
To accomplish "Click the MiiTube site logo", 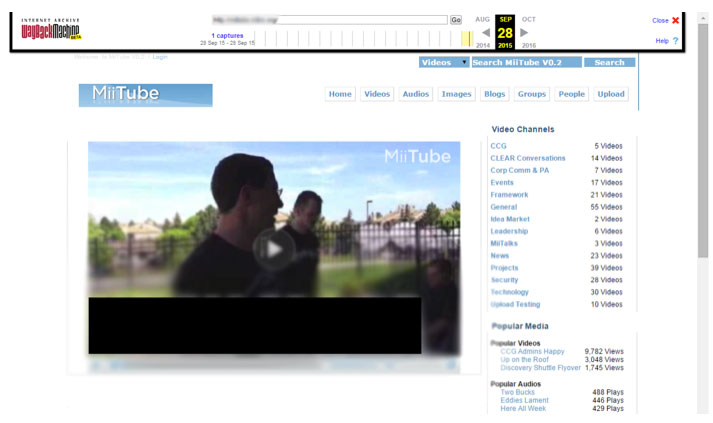I will click(x=146, y=95).
